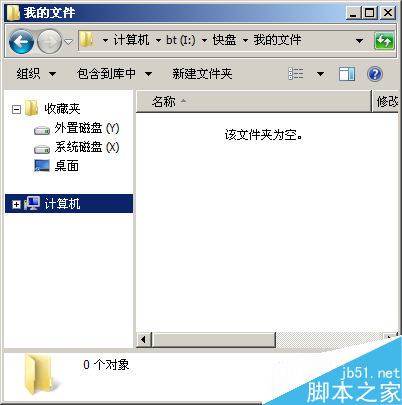Open the 组织 dropdown menu
Screen dimensions: 402x405
pyautogui.click(x=36, y=74)
